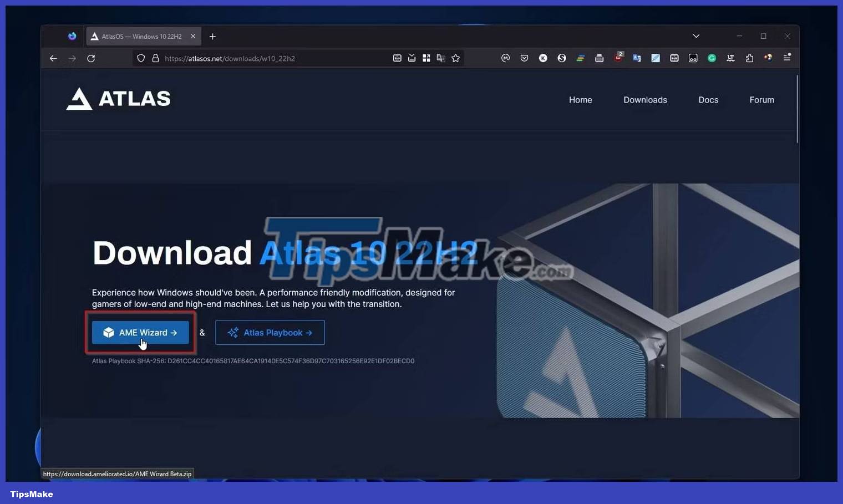Click the translate page icon in address bar
The height and width of the screenshot is (504, 843).
pyautogui.click(x=441, y=58)
